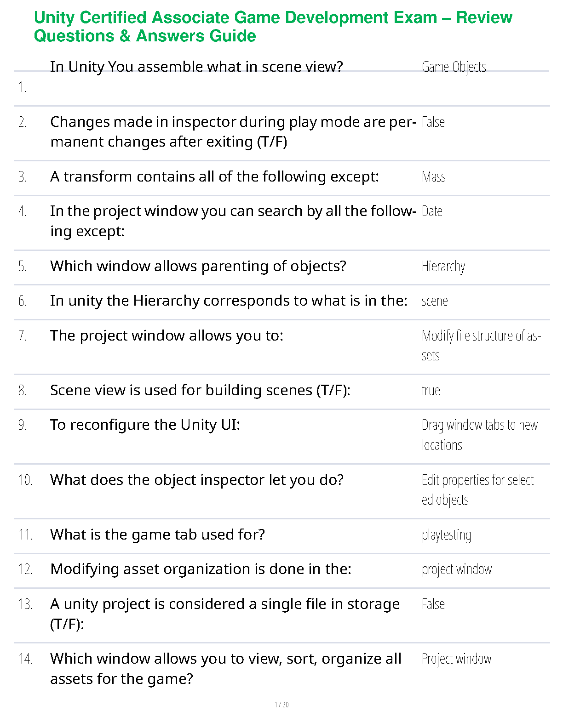Click the object inspector question text
The height and width of the screenshot is (728, 563).
(196, 480)
